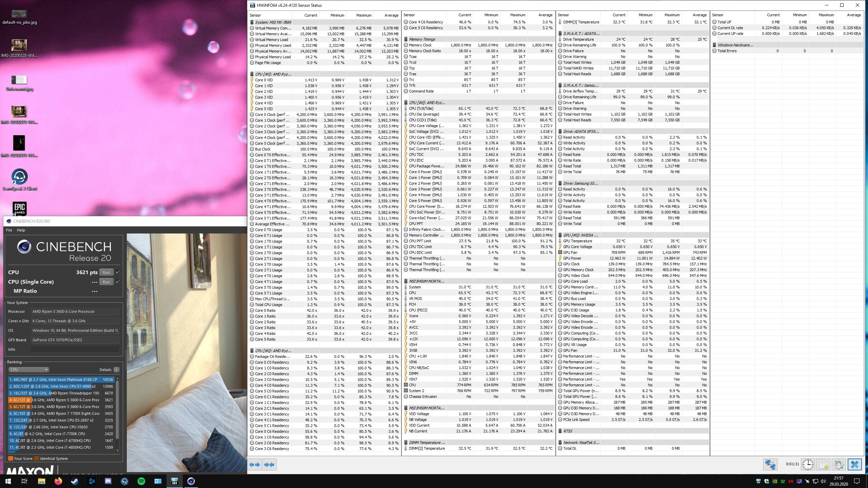Toggle the CPU test checkbox in Cinebench
Image resolution: width=868 pixels, height=488 pixels.
(118, 272)
